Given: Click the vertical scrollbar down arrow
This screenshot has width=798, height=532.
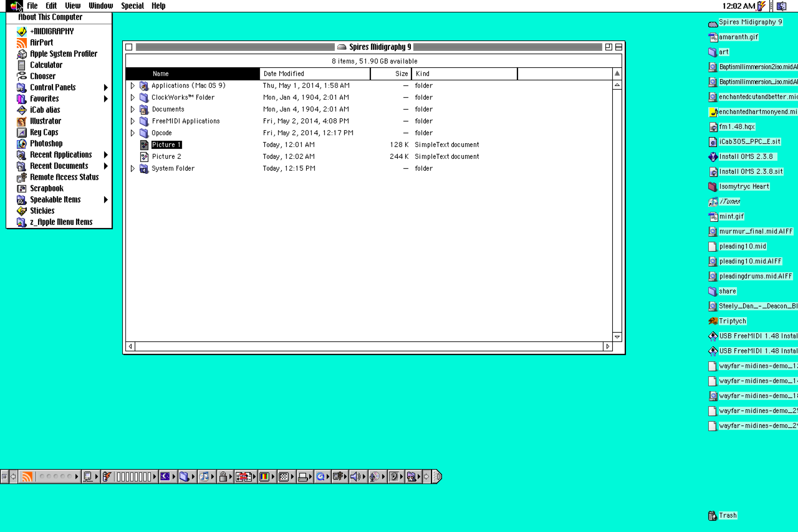Looking at the screenshot, I should (617, 337).
